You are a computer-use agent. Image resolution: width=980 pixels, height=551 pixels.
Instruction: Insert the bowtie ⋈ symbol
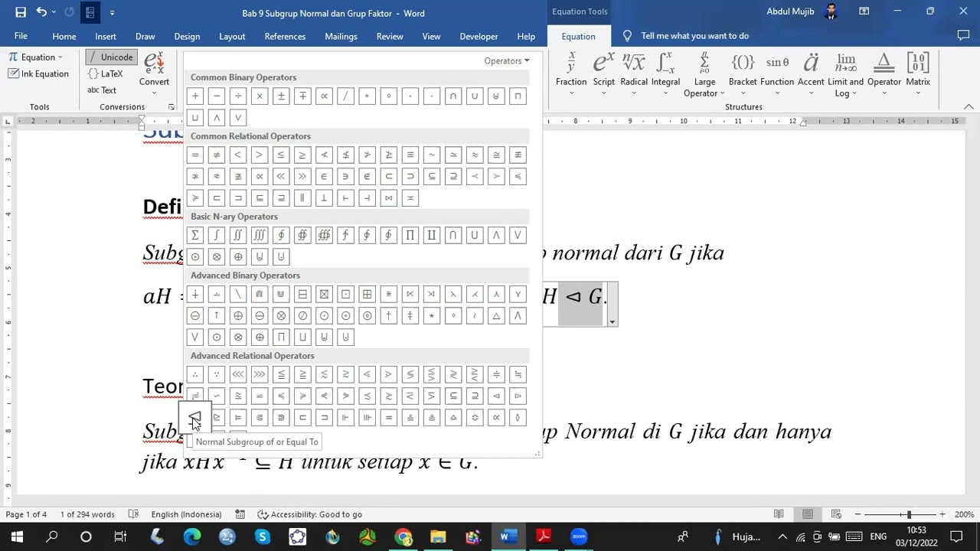pos(389,197)
